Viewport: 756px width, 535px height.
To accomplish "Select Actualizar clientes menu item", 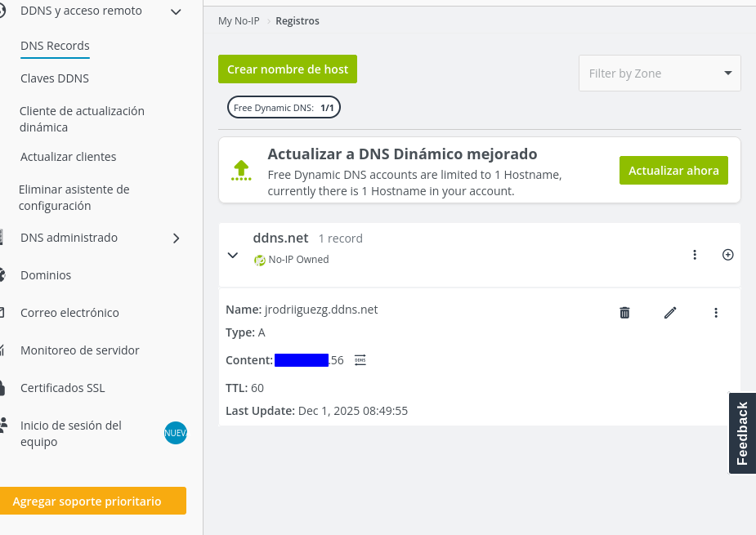I will tap(68, 157).
